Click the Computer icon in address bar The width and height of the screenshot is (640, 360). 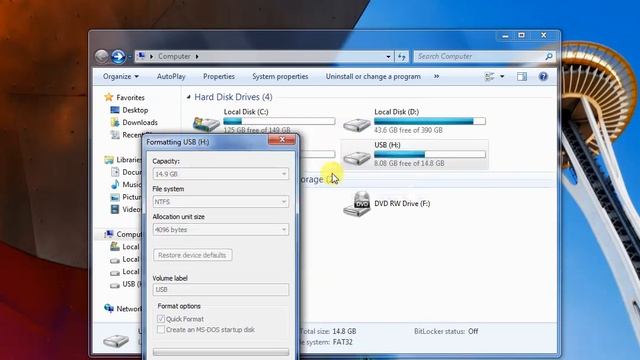click(x=141, y=56)
